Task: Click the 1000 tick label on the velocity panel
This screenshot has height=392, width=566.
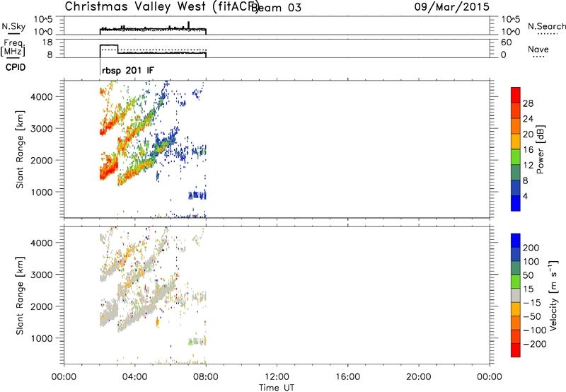Action: point(42,338)
